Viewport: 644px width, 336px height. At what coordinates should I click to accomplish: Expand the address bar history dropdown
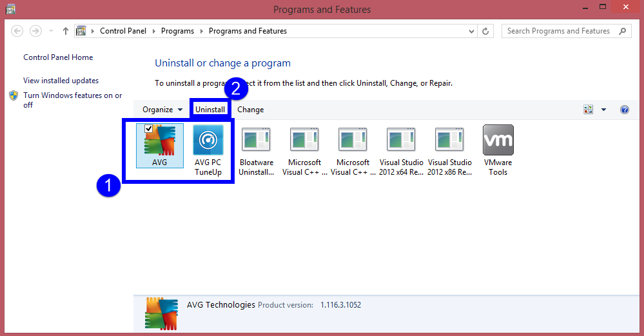[471, 31]
